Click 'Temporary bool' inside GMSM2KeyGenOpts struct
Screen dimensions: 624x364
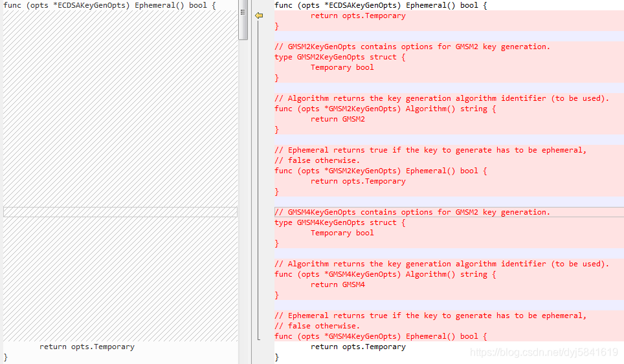pos(342,67)
